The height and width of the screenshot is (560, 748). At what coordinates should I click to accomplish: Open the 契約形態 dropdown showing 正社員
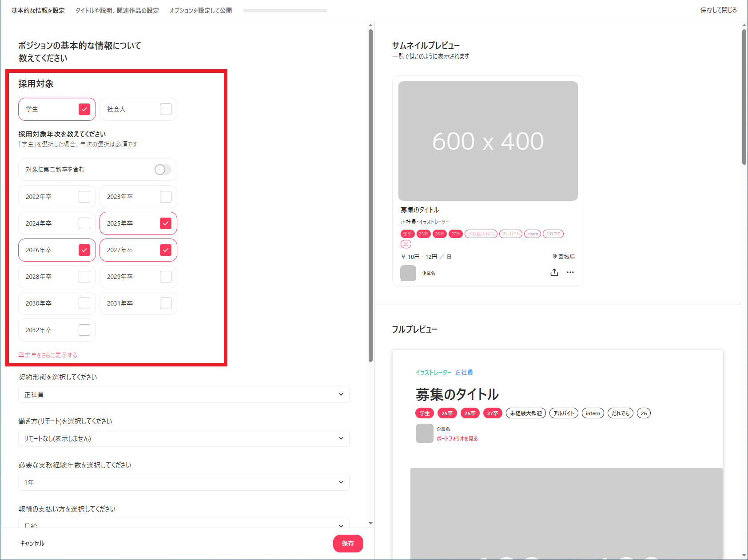[x=183, y=394]
